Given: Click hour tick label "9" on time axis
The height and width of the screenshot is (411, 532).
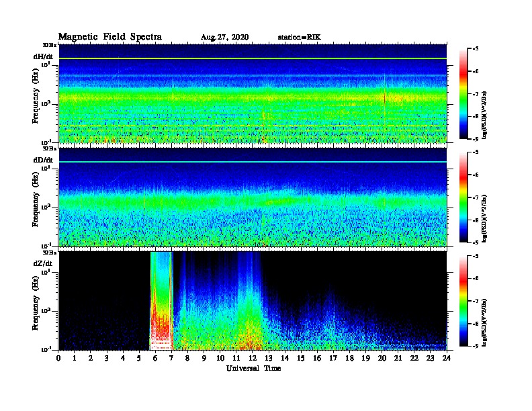Looking at the screenshot, I should (204, 358).
